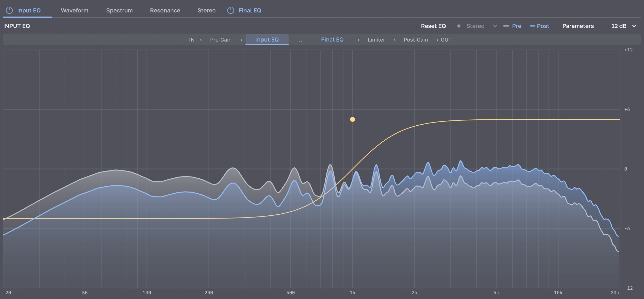The image size is (644, 299).
Task: Switch to the Waveform tab
Action: [x=75, y=10]
